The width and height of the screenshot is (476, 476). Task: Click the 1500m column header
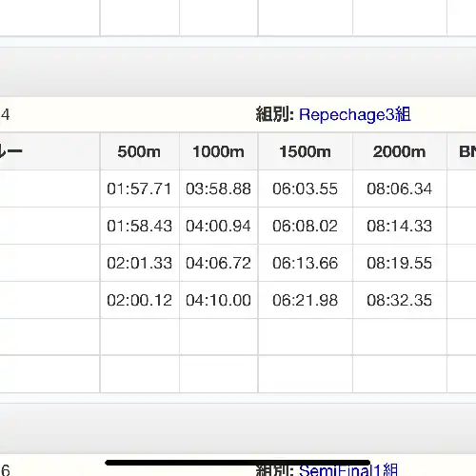305,151
